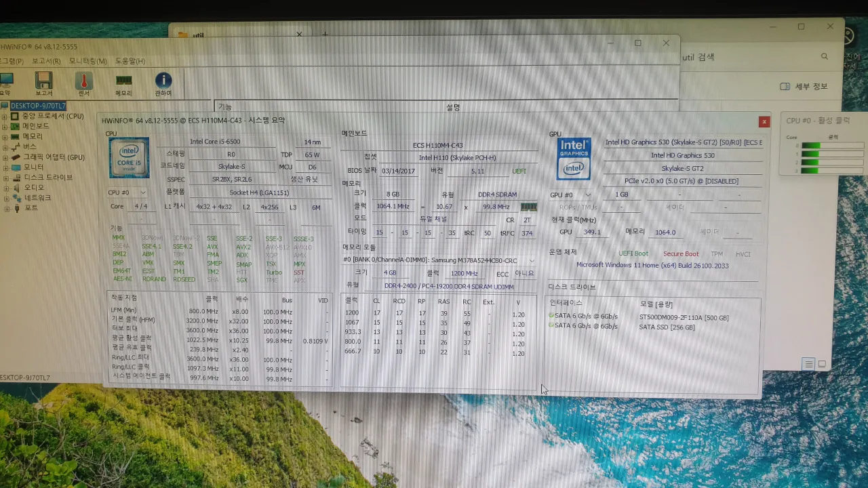Click second SATA drive green status icon
Screen dimensions: 868x488
pyautogui.click(x=551, y=325)
